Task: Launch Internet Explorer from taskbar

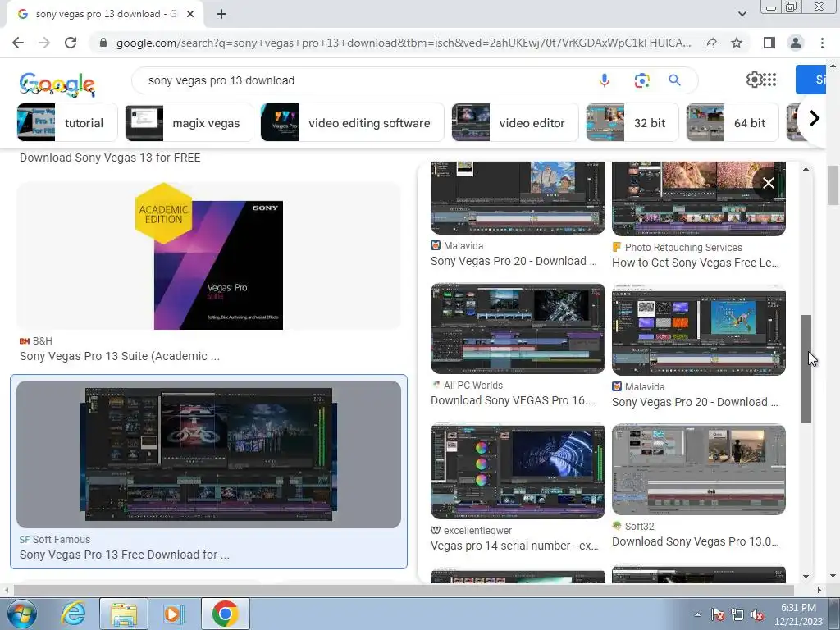Action: [x=73, y=614]
